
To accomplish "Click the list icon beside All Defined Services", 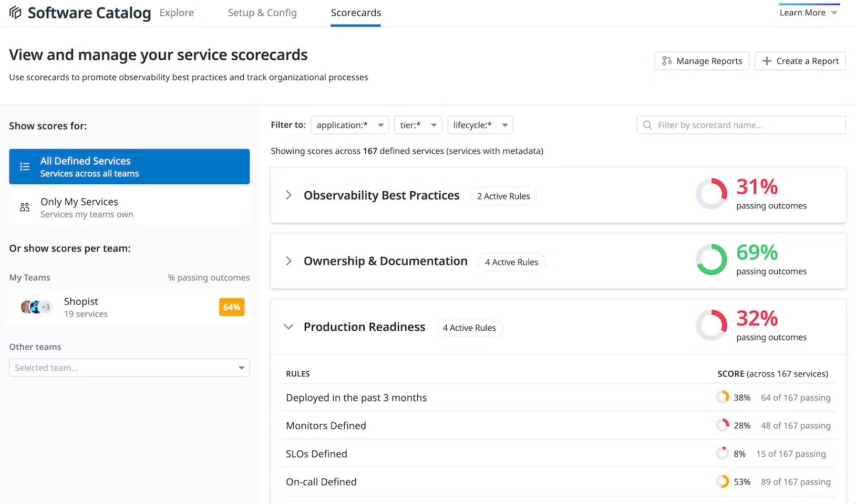I will click(x=25, y=166).
